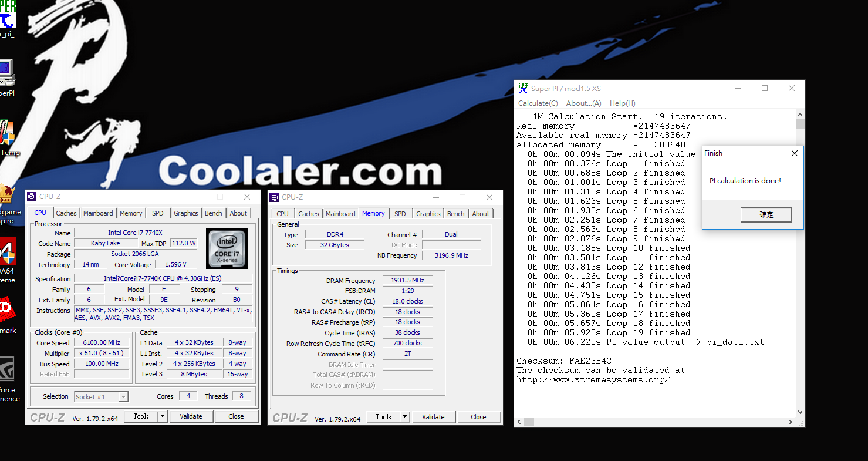868x461 pixels.
Task: Close the Finish dialog with X
Action: [794, 153]
